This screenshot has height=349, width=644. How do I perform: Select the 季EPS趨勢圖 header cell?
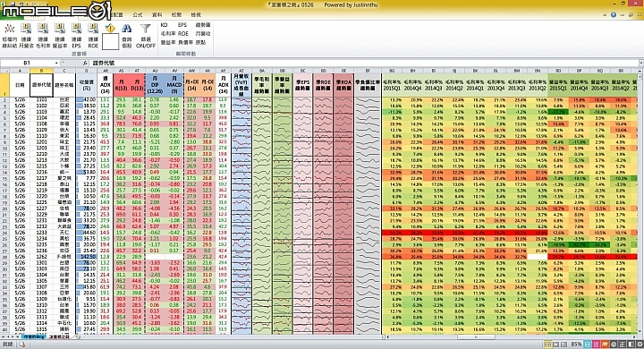pos(302,85)
